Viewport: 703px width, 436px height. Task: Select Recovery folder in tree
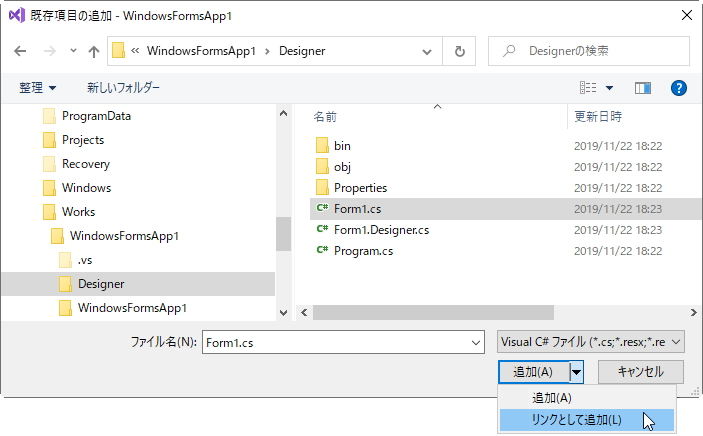point(76,164)
